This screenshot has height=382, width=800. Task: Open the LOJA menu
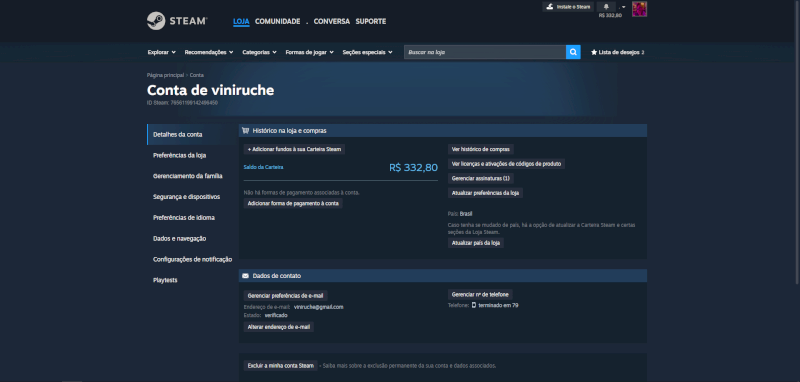[x=241, y=21]
